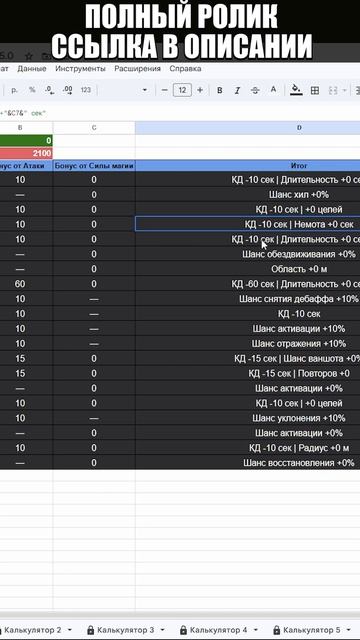The height and width of the screenshot is (640, 360).
Task: Switch to the Калькулятор 2 sheet tab
Action: point(33,630)
